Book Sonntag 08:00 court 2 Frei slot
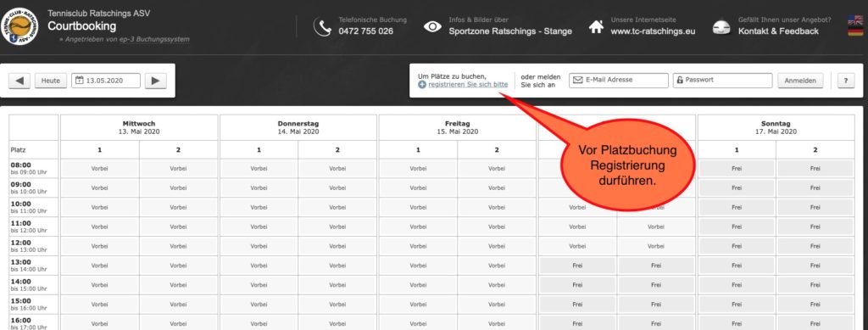The height and width of the screenshot is (330, 868). pyautogui.click(x=815, y=168)
